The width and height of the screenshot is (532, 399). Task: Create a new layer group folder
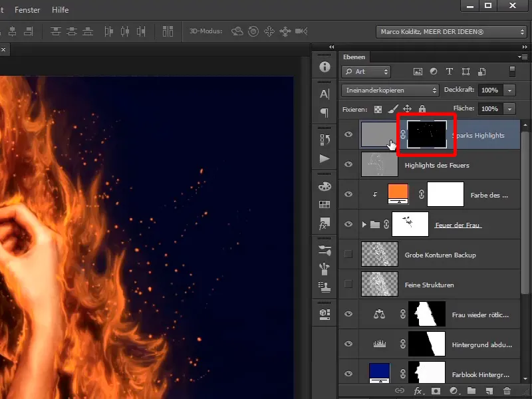click(471, 391)
